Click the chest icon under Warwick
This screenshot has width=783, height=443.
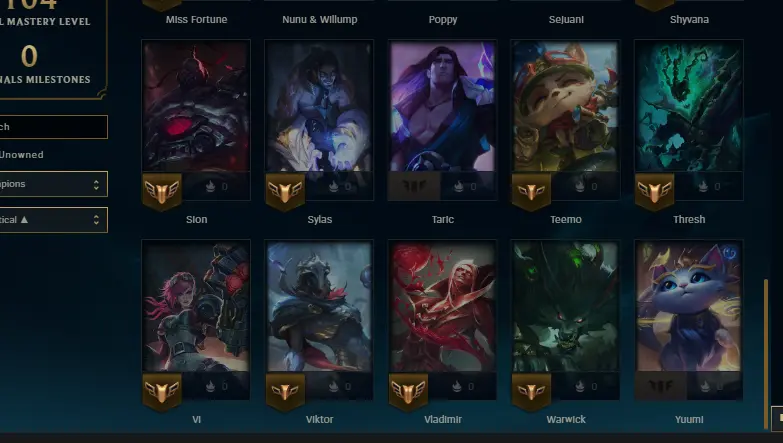click(x=580, y=386)
